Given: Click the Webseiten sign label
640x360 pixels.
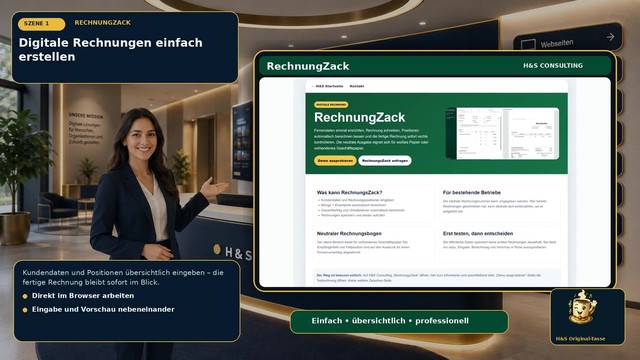Looking at the screenshot, I should pos(557,43).
